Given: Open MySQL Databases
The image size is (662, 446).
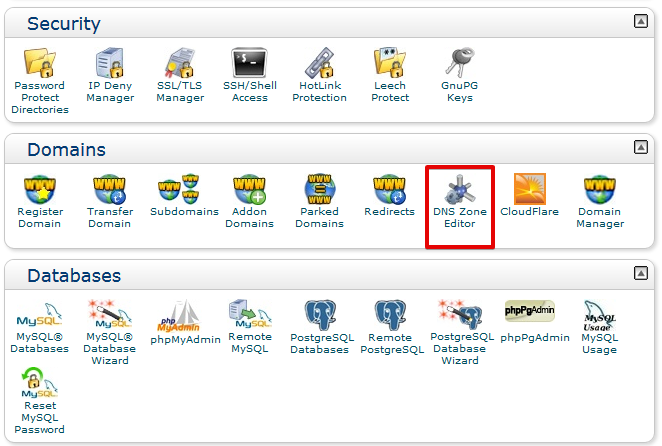Looking at the screenshot, I should pos(40,327).
